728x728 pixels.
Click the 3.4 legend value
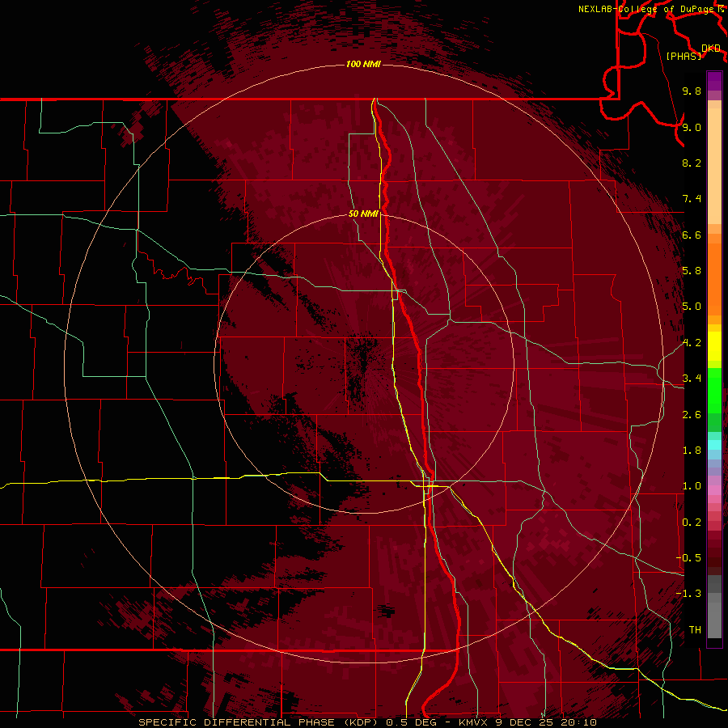(x=692, y=379)
